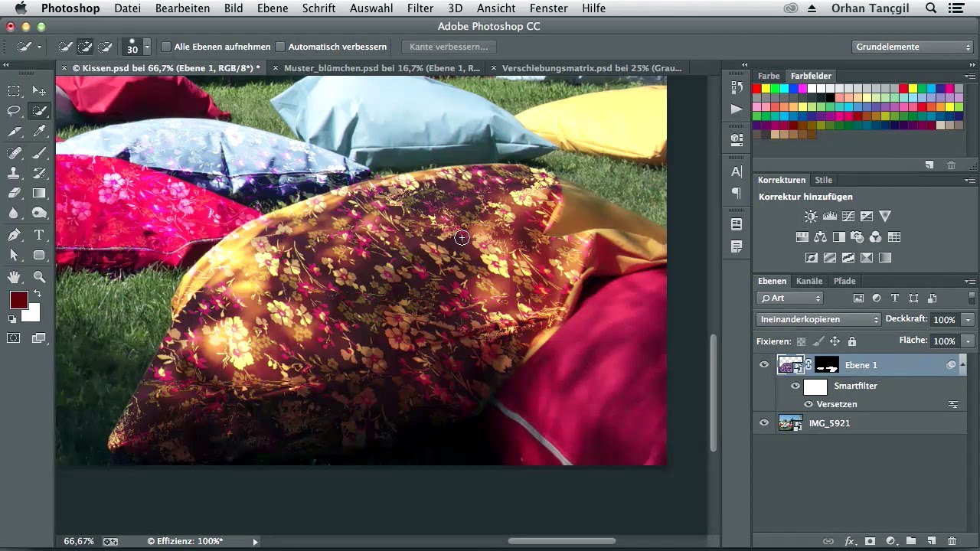Open the Grundelemente workspace dropdown
Viewport: 980px width, 551px height.
(913, 47)
